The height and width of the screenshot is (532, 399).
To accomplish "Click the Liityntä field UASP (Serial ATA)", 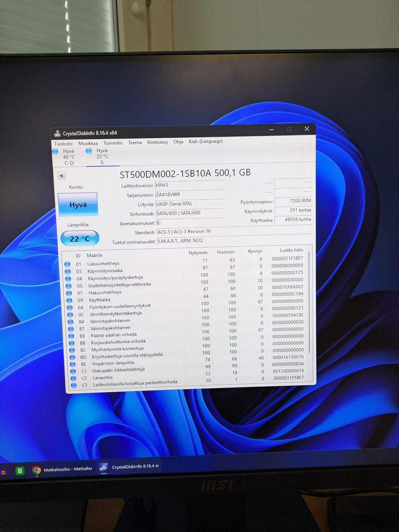I will click(190, 204).
